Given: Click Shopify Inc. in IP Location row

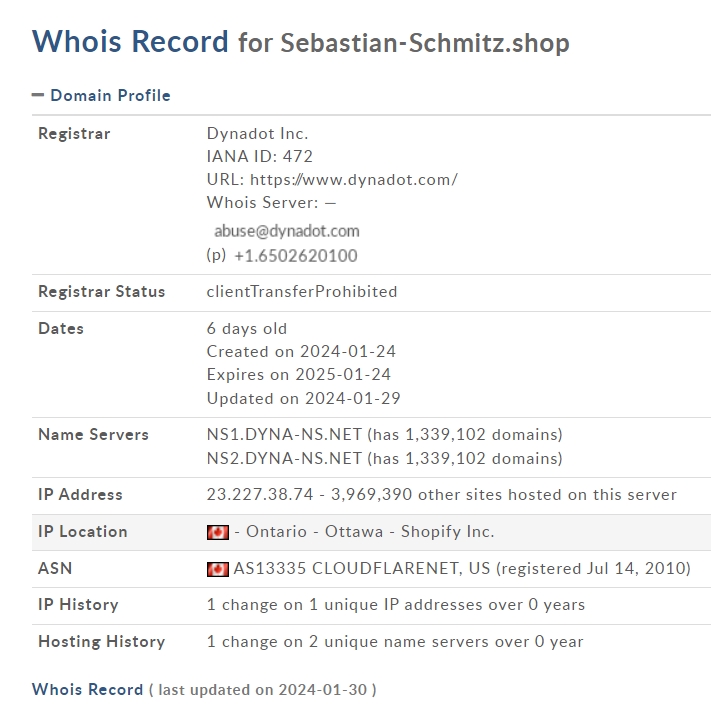Looking at the screenshot, I should 448,532.
